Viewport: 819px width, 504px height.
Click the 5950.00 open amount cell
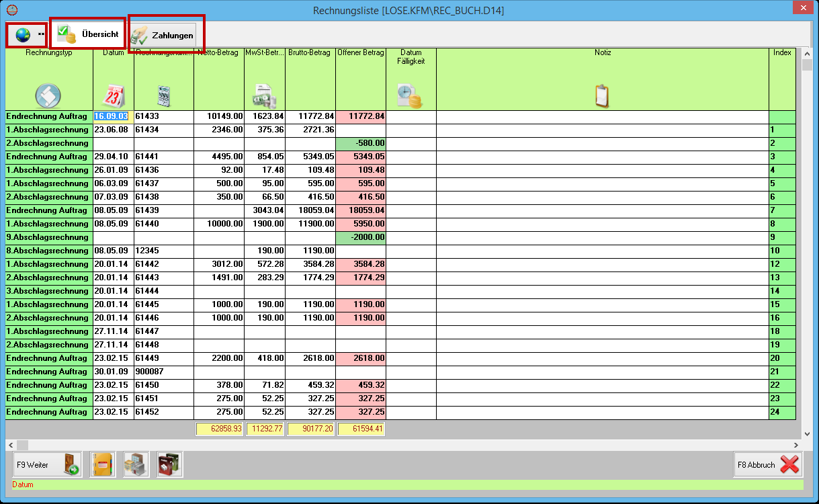361,224
